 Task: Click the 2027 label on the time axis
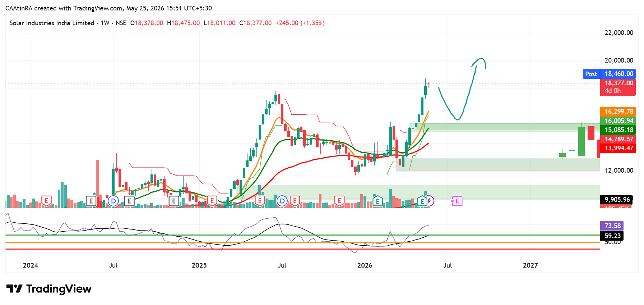(531, 265)
